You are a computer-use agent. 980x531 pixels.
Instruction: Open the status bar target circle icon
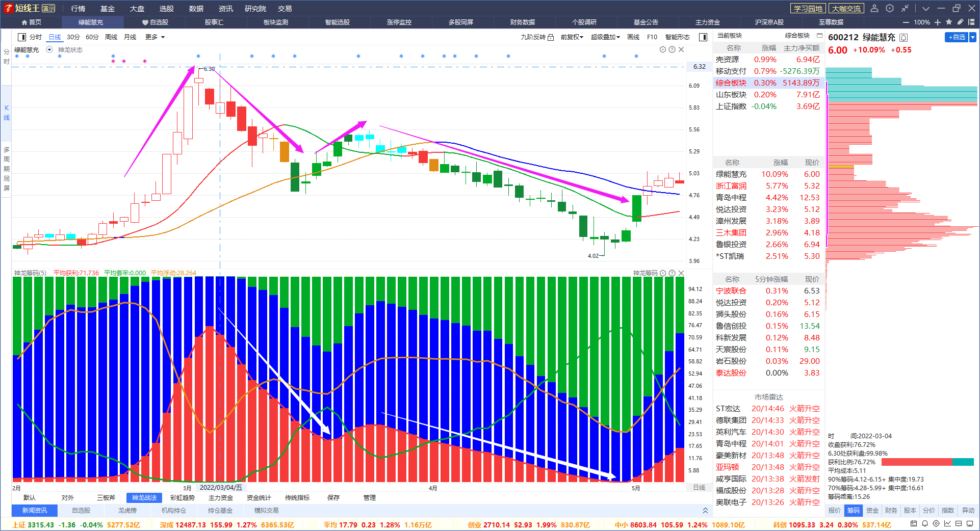tap(936, 524)
